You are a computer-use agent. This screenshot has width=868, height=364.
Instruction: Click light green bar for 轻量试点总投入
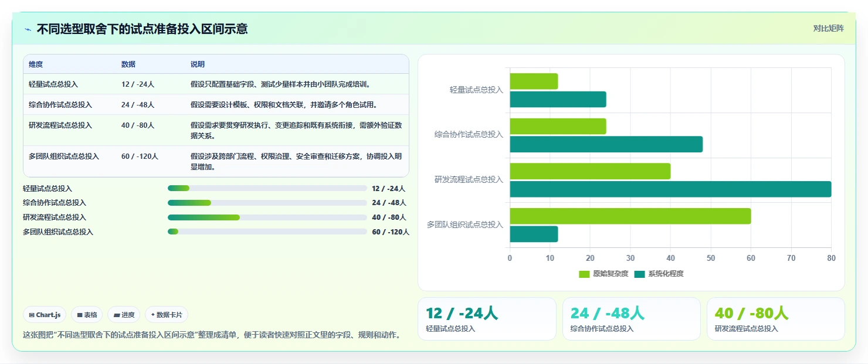pos(534,81)
